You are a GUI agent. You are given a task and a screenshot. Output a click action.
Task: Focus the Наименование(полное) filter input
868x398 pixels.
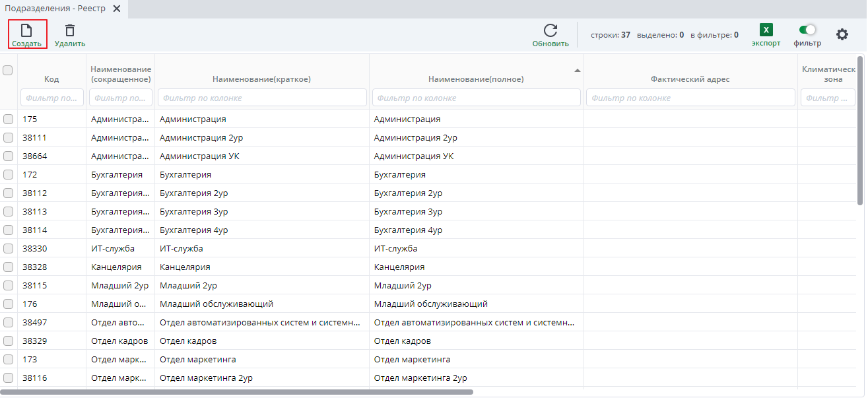(476, 98)
